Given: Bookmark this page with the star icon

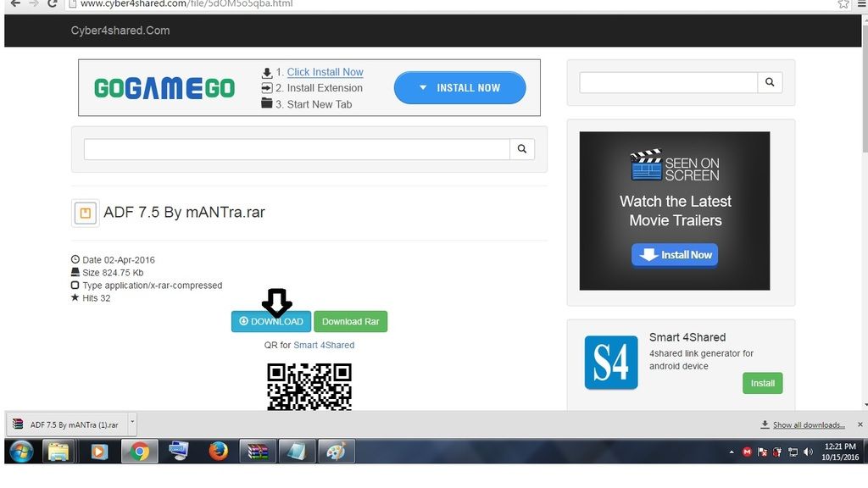Looking at the screenshot, I should (x=843, y=4).
